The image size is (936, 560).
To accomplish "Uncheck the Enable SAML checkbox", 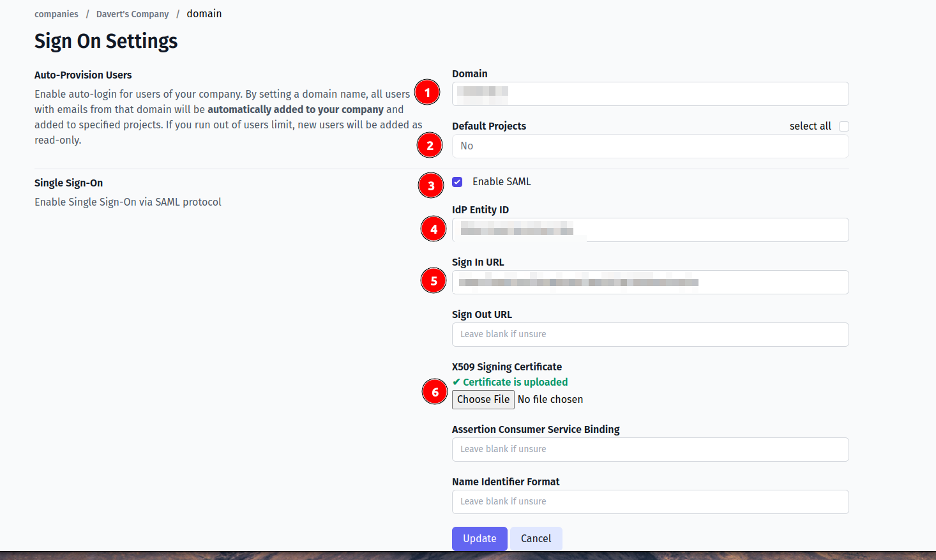I will point(457,182).
